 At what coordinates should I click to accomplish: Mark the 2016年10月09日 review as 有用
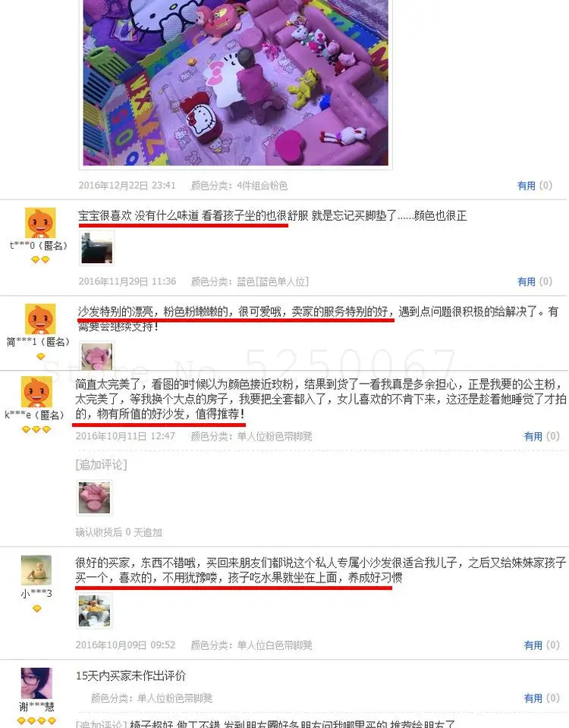(x=541, y=645)
